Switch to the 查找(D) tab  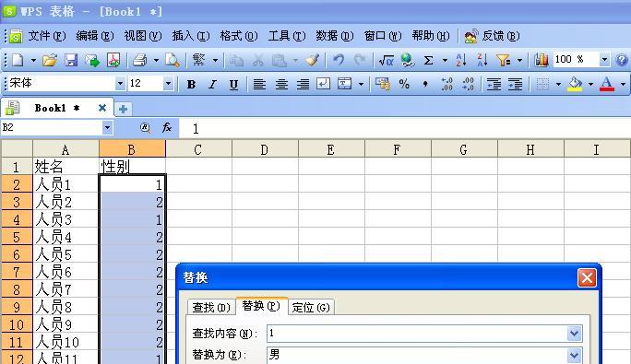tap(211, 307)
